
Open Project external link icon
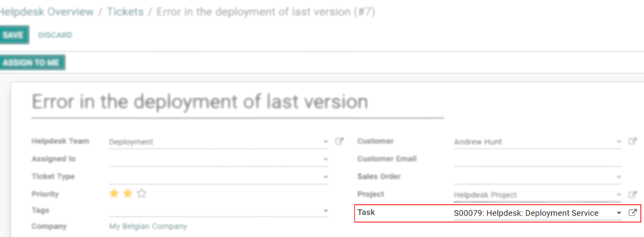coord(632,195)
